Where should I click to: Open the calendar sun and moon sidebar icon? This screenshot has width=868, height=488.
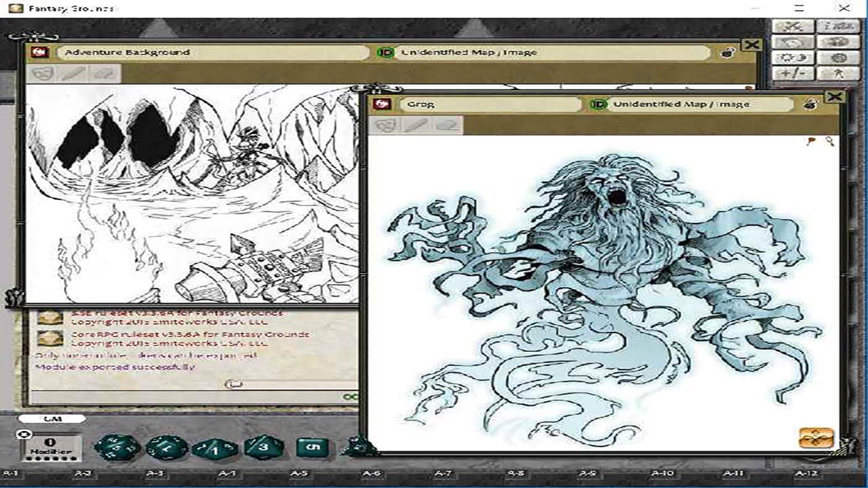(794, 57)
